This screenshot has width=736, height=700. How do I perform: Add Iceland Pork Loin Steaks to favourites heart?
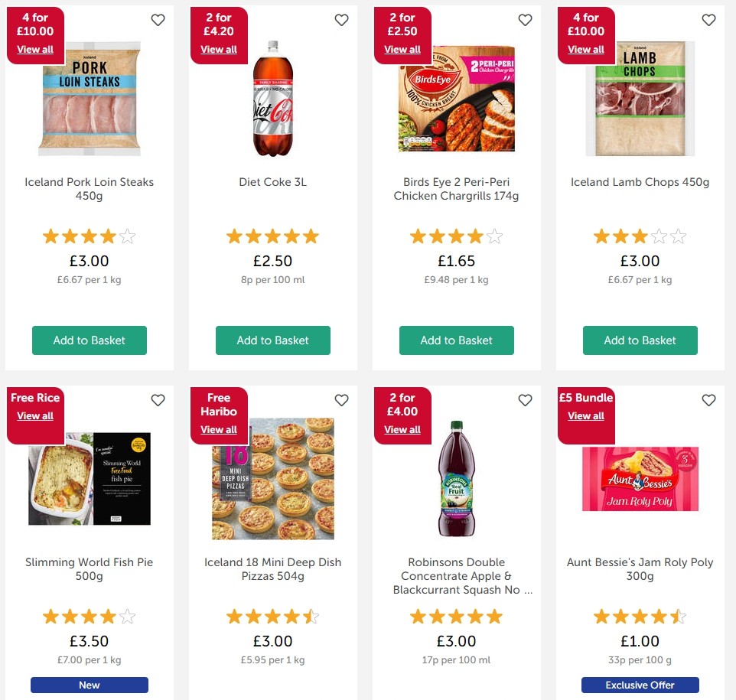click(x=158, y=21)
